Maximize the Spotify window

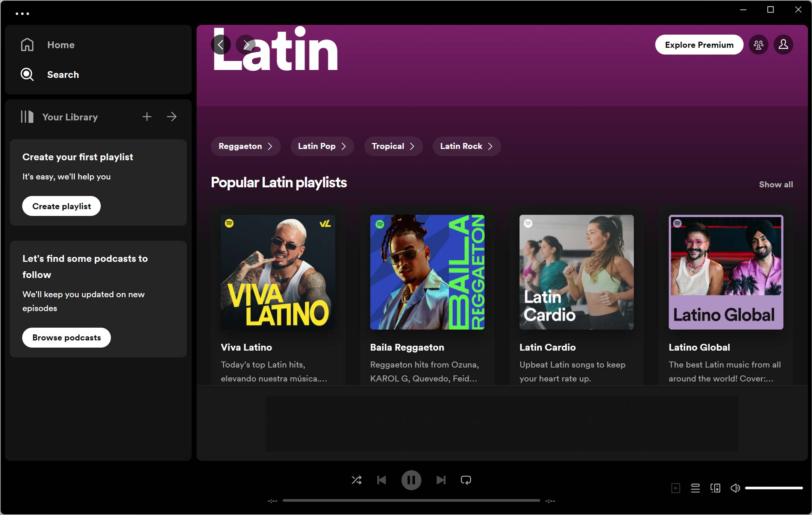pyautogui.click(x=770, y=10)
